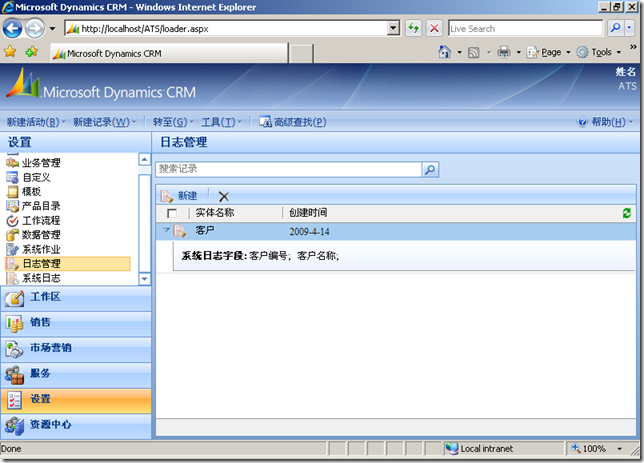Image resolution: width=644 pixels, height=463 pixels.
Task: Select the 系统作业 sidebar icon
Action: (12, 249)
